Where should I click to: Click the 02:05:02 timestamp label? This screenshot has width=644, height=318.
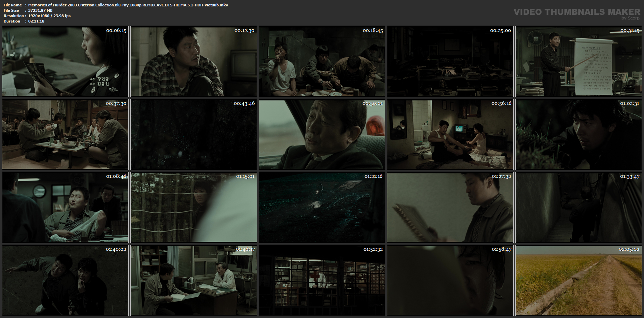coord(629,249)
